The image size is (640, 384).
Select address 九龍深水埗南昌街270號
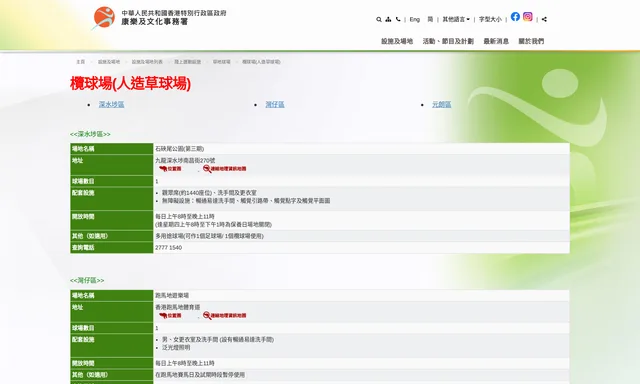(x=185, y=161)
